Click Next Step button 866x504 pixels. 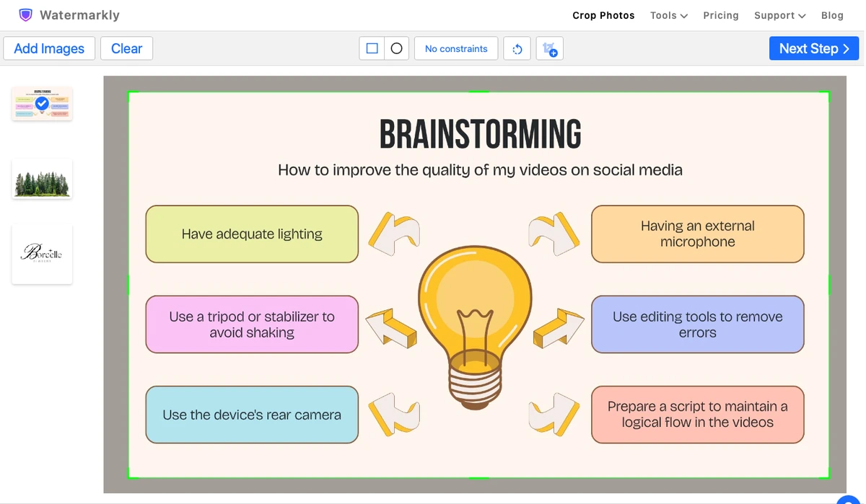[814, 48]
